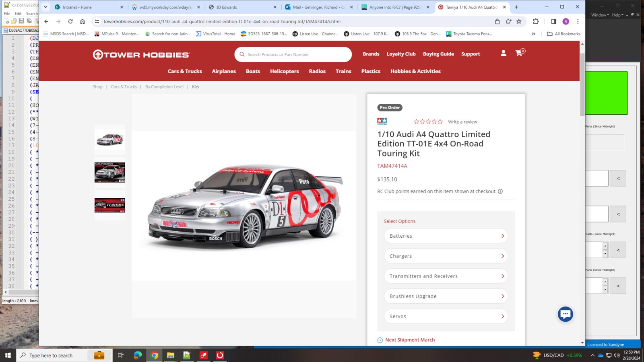The image size is (644, 362).
Task: Switch to the Mail - Gehringer tab
Action: click(319, 7)
